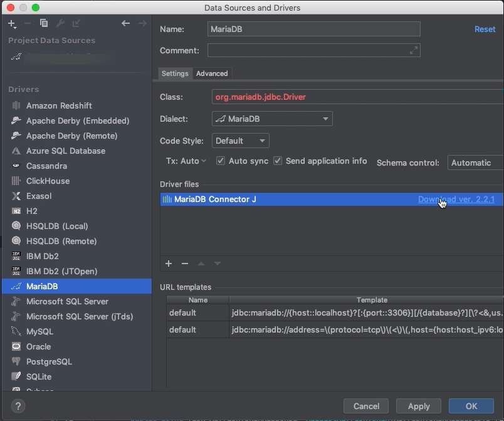This screenshot has height=421, width=504.
Task: Click the Oracle driver icon
Action: (16, 346)
